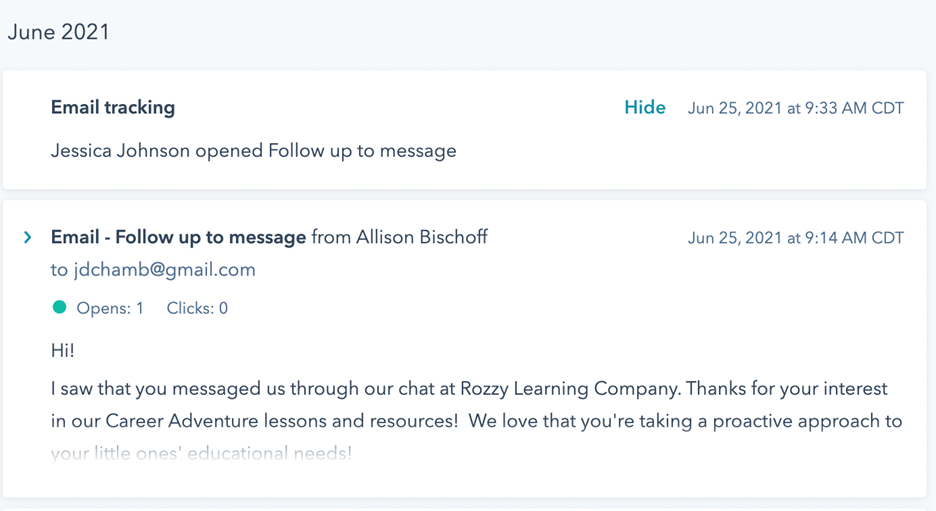Select the Opens: 1 counter
The width and height of the screenshot is (936, 511).
[110, 308]
